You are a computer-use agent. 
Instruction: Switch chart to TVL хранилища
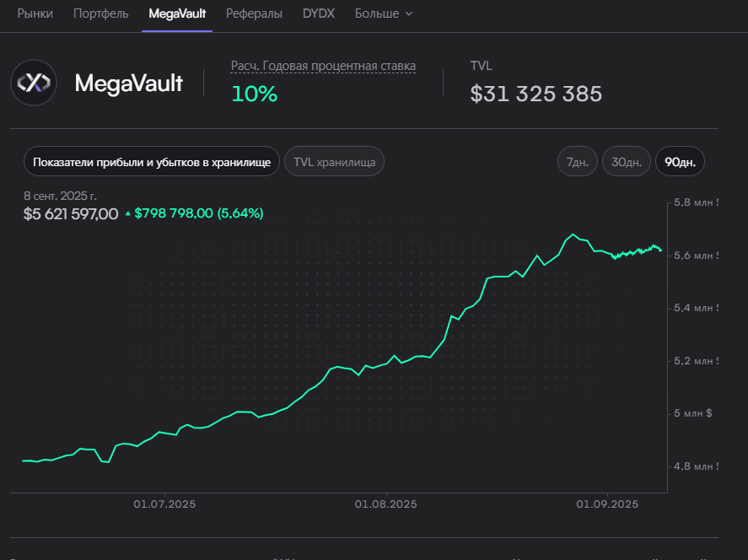click(334, 162)
